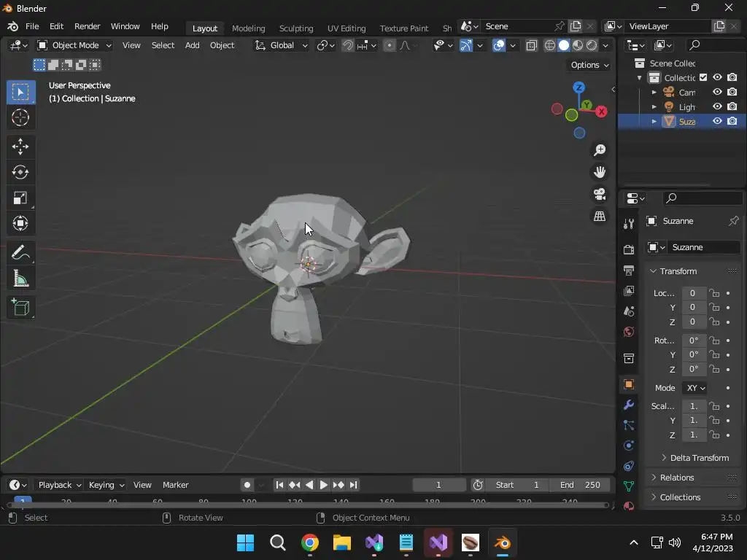Image resolution: width=747 pixels, height=560 pixels.
Task: Switch perspective/orthographic grid icon
Action: pyautogui.click(x=600, y=216)
